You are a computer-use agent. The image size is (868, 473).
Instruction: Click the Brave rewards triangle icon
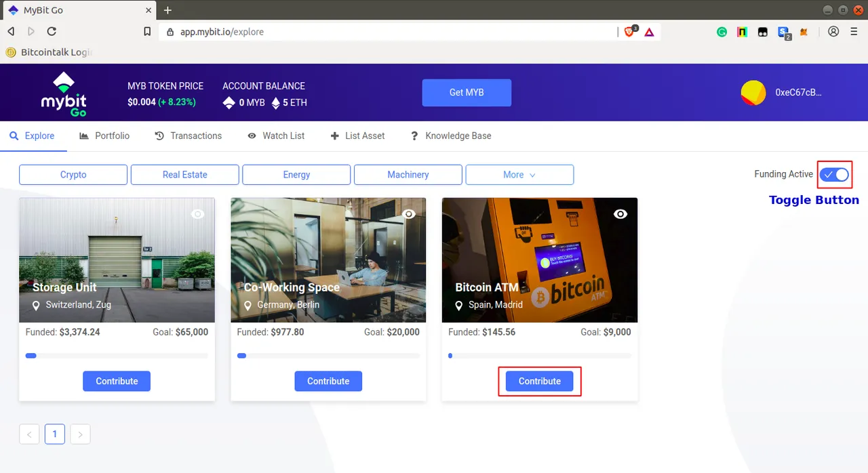649,31
